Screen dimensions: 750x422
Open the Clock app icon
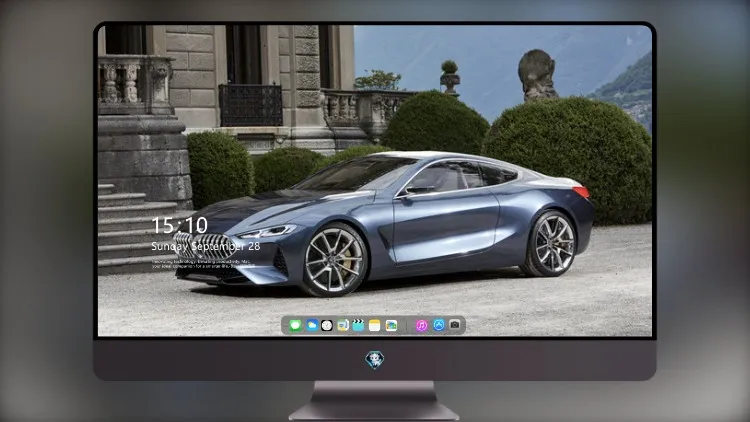point(327,325)
